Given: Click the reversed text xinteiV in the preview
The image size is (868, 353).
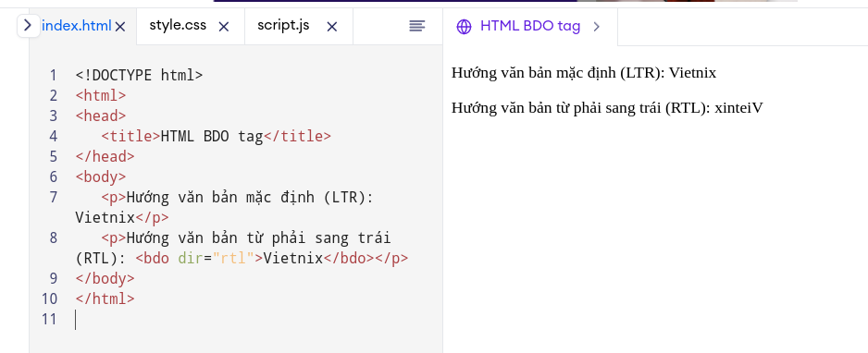Looking at the screenshot, I should (x=738, y=108).
